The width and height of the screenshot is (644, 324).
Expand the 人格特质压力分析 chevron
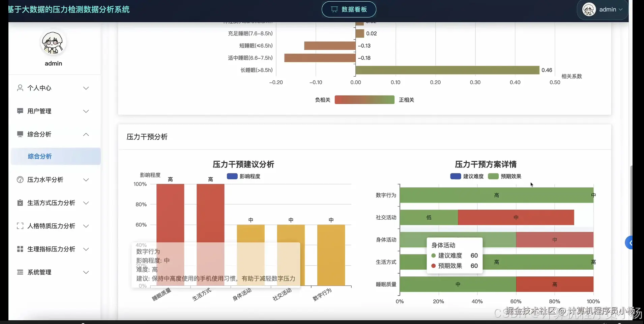pos(86,226)
